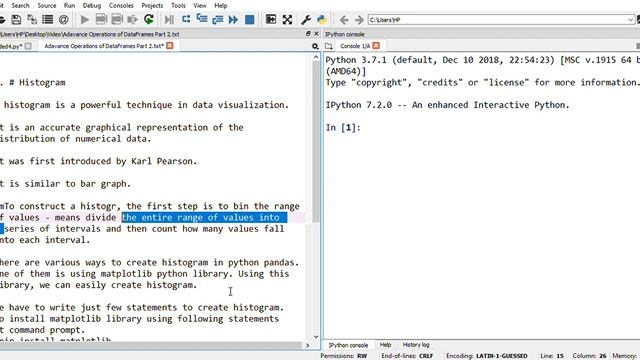Viewport: 640px width, 360px height.
Task: Click editor pane search magnifier icon
Action: (315, 46)
